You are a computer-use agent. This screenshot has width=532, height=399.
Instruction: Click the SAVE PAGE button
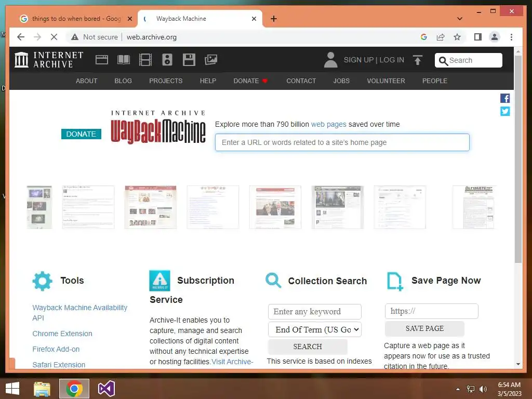coord(425,328)
